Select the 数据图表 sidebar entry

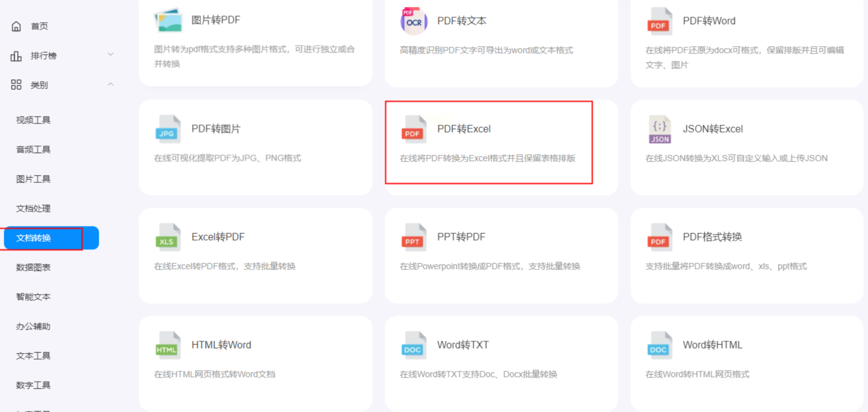point(33,267)
